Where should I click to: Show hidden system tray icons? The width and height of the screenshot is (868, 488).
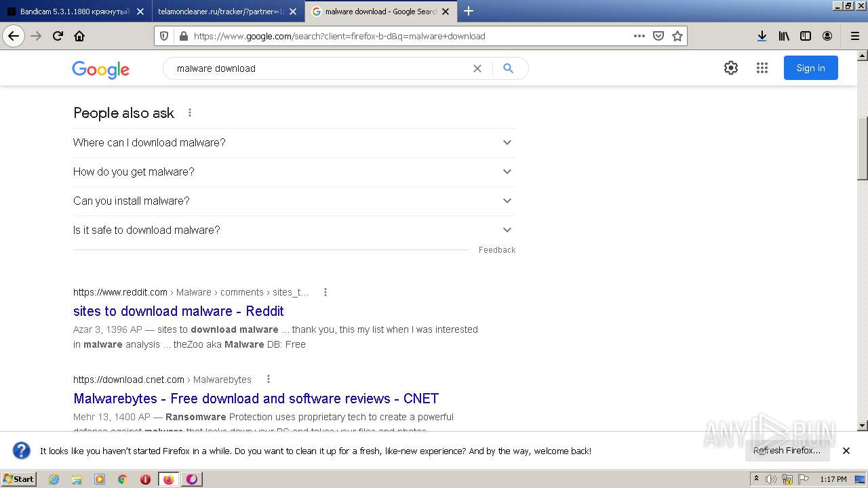[756, 479]
